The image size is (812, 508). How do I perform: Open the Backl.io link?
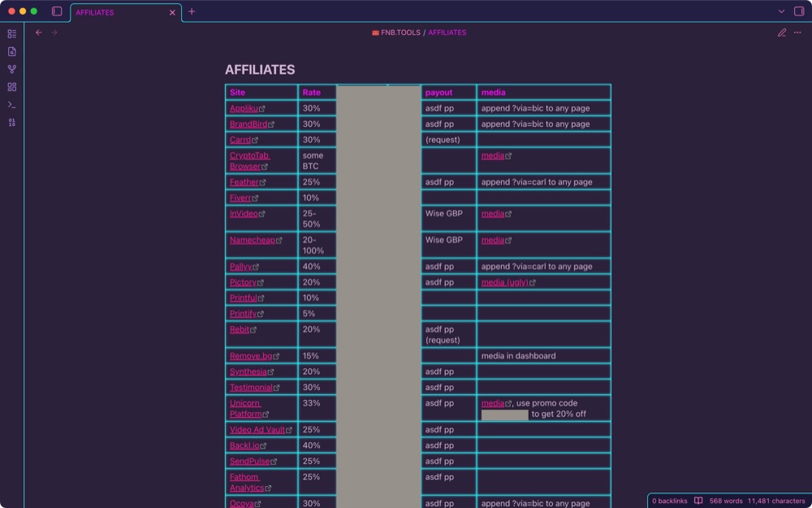point(245,445)
